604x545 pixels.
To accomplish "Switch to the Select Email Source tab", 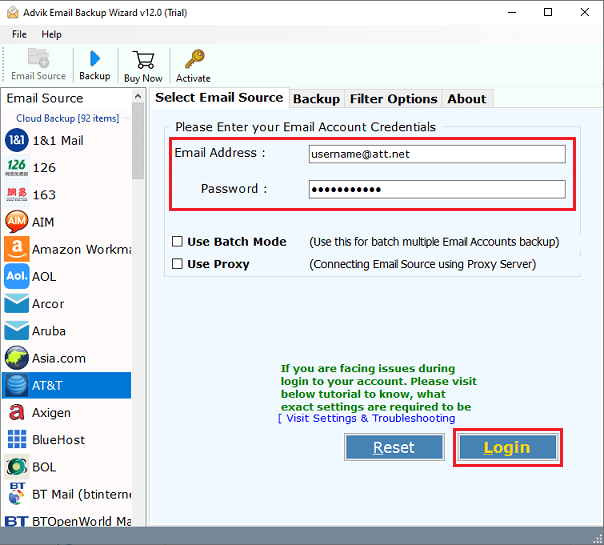I will point(219,98).
